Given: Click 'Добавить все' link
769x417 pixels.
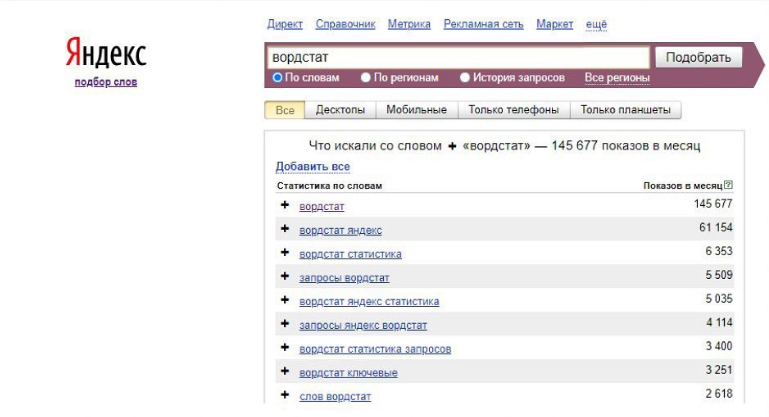Looking at the screenshot, I should (313, 166).
